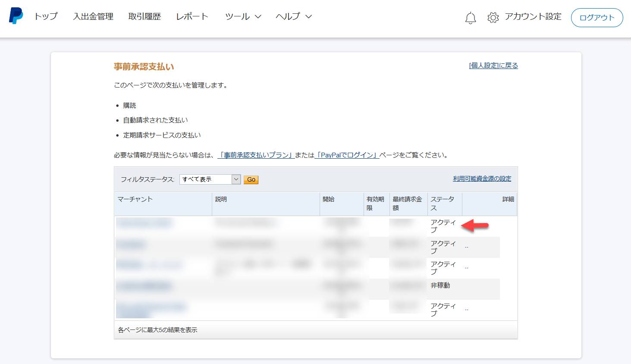The height and width of the screenshot is (364, 631).
Task: Expand the ツール dropdown menu
Action: pos(243,17)
